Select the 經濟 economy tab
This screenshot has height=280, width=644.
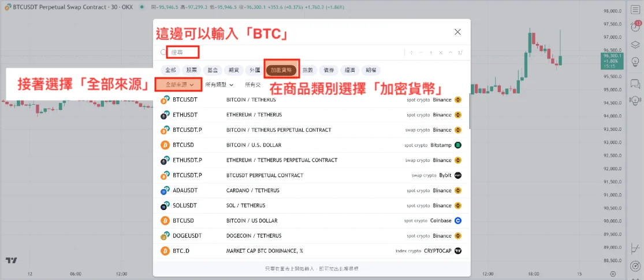tap(350, 71)
